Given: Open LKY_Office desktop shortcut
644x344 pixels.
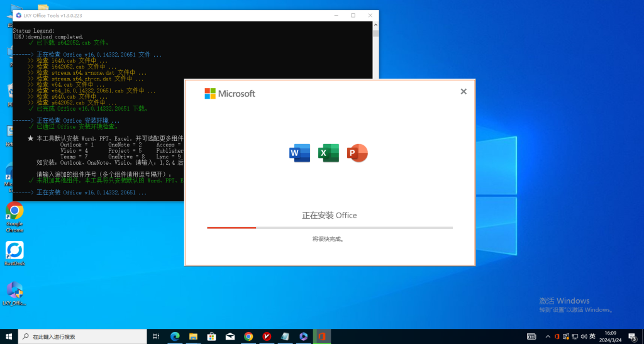Looking at the screenshot, I should click(14, 294).
